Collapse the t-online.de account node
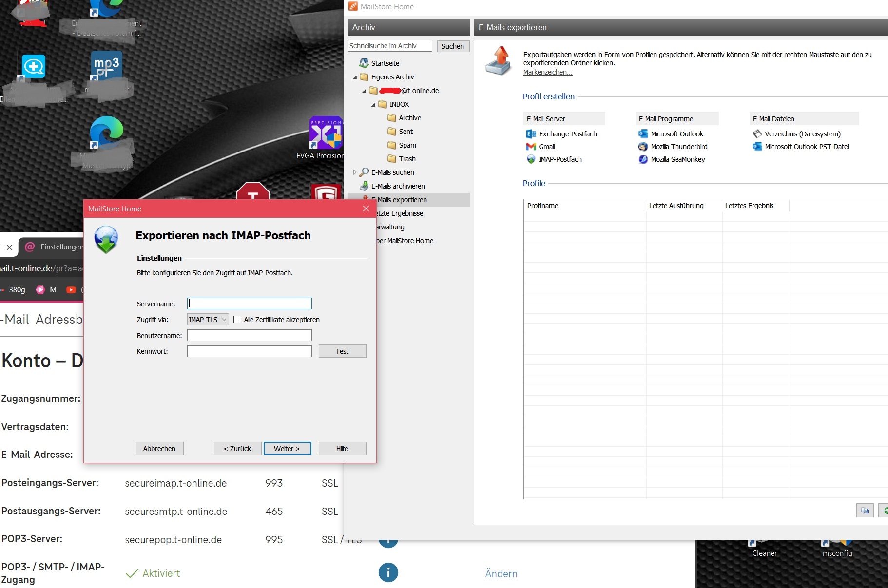888x588 pixels. [364, 91]
